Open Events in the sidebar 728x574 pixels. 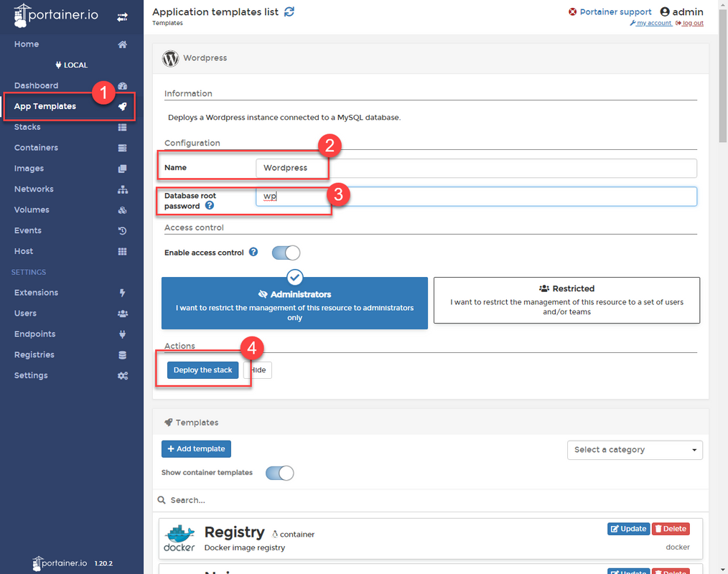click(28, 230)
